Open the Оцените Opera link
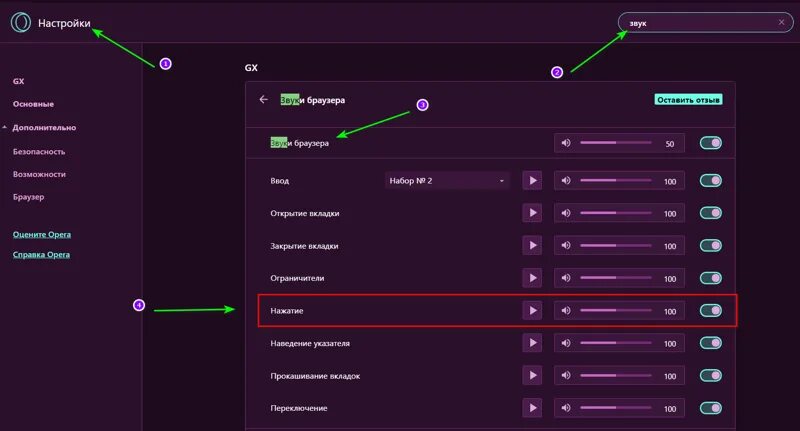 click(x=42, y=235)
